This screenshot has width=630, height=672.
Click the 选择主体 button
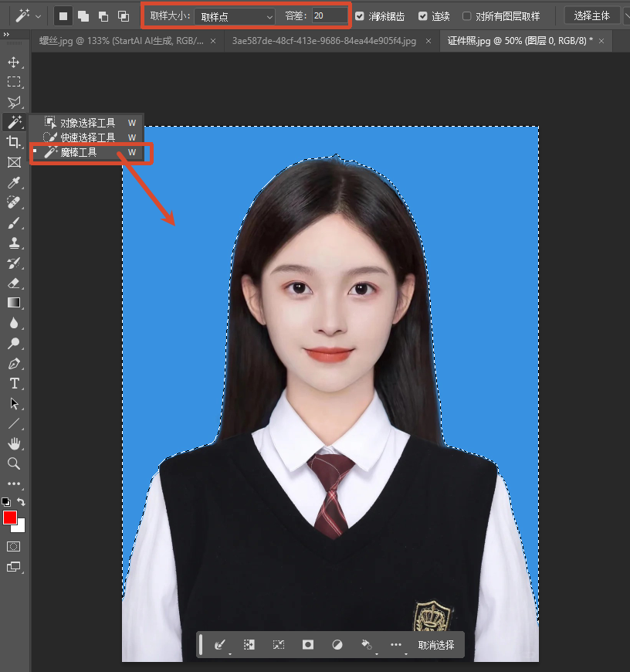[x=591, y=16]
